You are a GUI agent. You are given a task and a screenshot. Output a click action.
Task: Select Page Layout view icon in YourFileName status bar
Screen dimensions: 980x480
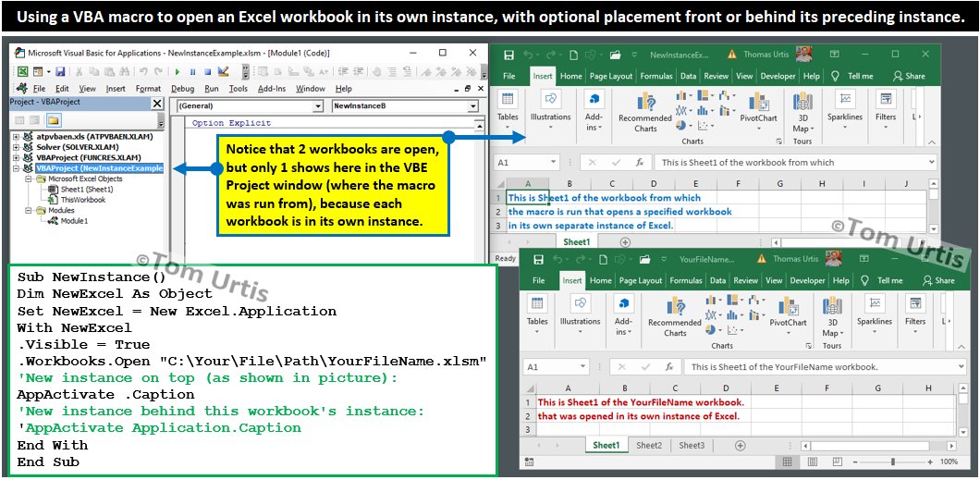point(812,462)
